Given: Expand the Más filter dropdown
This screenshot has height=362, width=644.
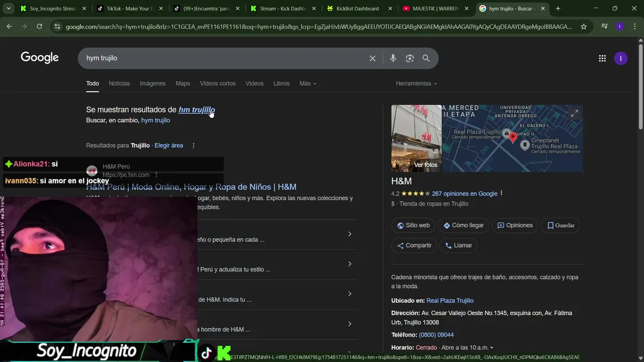Looking at the screenshot, I should pyautogui.click(x=308, y=83).
